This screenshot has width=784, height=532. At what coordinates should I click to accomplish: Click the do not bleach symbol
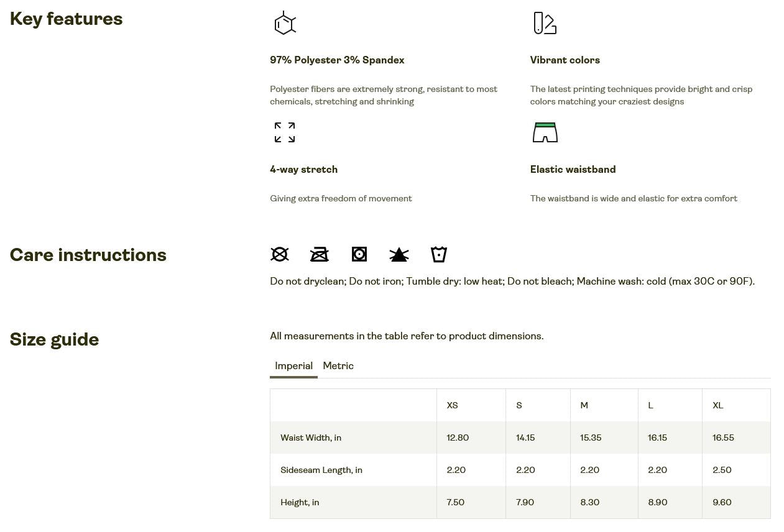[x=399, y=254]
